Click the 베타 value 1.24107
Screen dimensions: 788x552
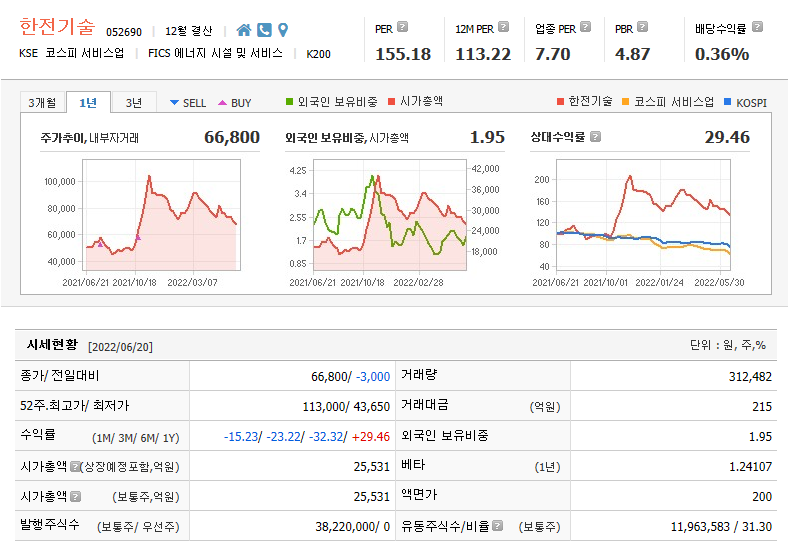coord(751,467)
